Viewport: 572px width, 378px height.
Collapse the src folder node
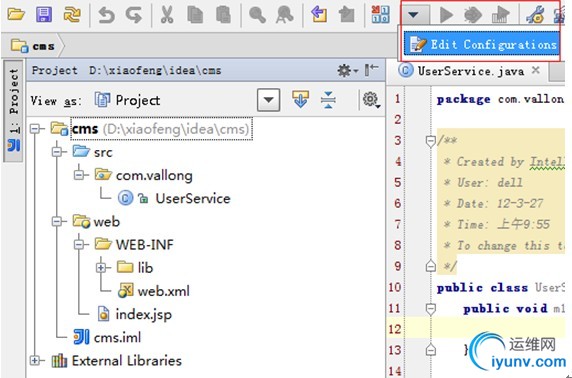[x=57, y=152]
